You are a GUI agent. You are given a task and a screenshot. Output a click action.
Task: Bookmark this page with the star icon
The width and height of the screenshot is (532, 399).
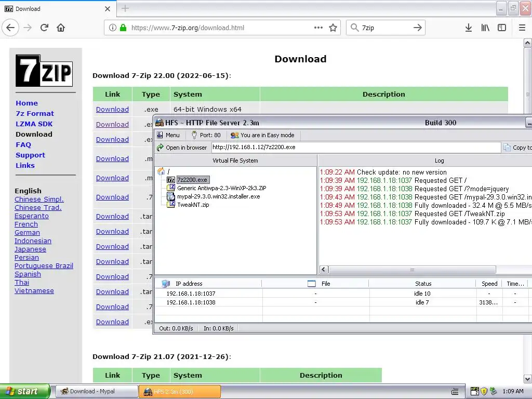(333, 28)
